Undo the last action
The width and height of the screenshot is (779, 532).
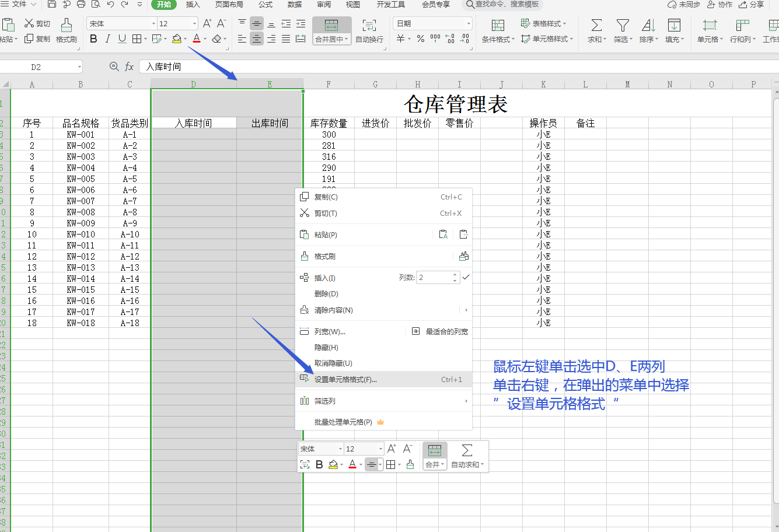coord(110,5)
